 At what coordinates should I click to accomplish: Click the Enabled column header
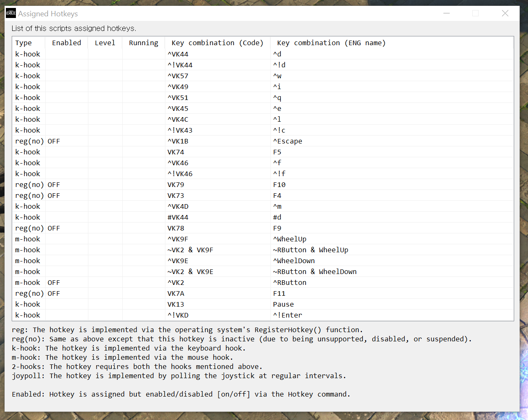click(x=66, y=43)
